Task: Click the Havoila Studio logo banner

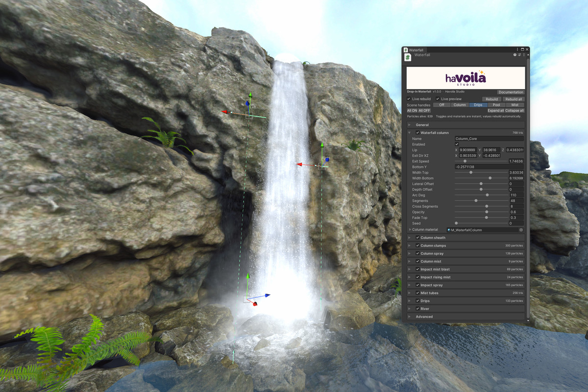Action: 466,78
